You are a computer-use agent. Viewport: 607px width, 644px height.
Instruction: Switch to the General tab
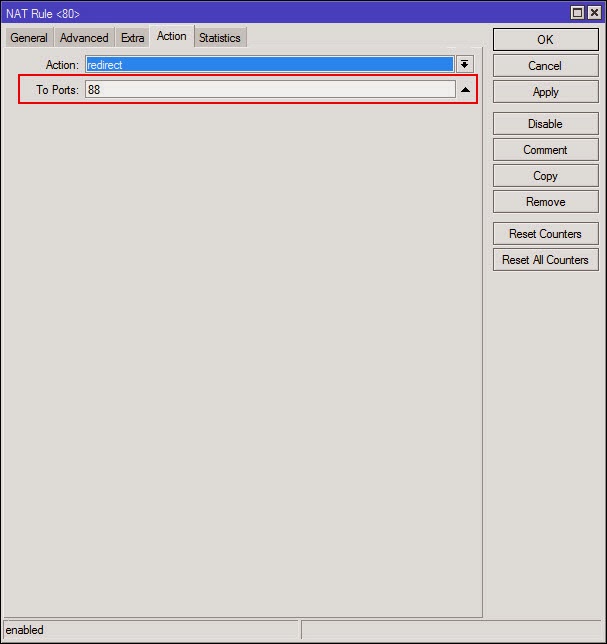(x=29, y=38)
